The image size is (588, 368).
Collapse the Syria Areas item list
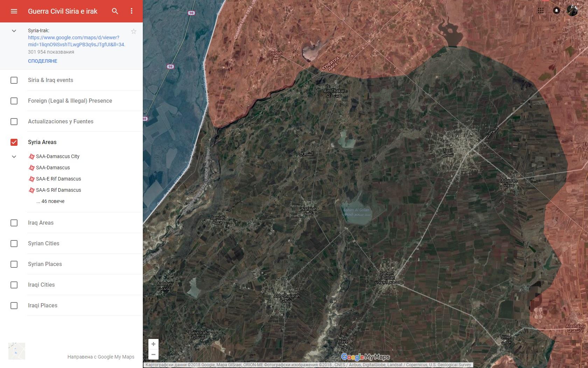(x=14, y=157)
